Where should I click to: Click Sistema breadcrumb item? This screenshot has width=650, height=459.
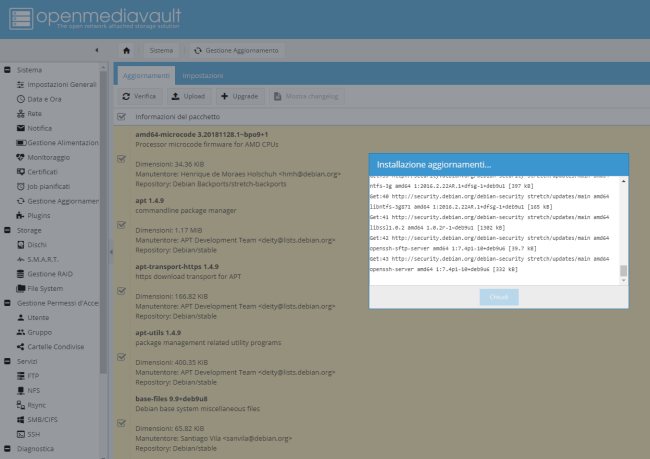161,50
